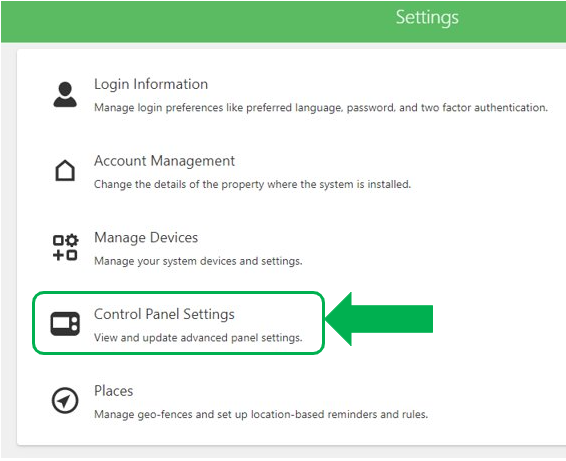Click the Manage Devices gear-squares icon
Viewport: 566px width, 461px height.
coord(65,247)
